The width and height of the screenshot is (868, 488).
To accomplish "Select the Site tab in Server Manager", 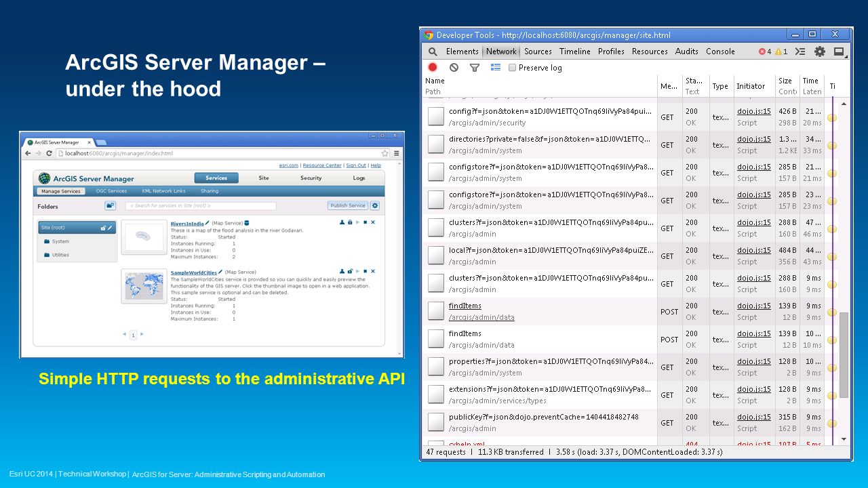I will pos(264,178).
